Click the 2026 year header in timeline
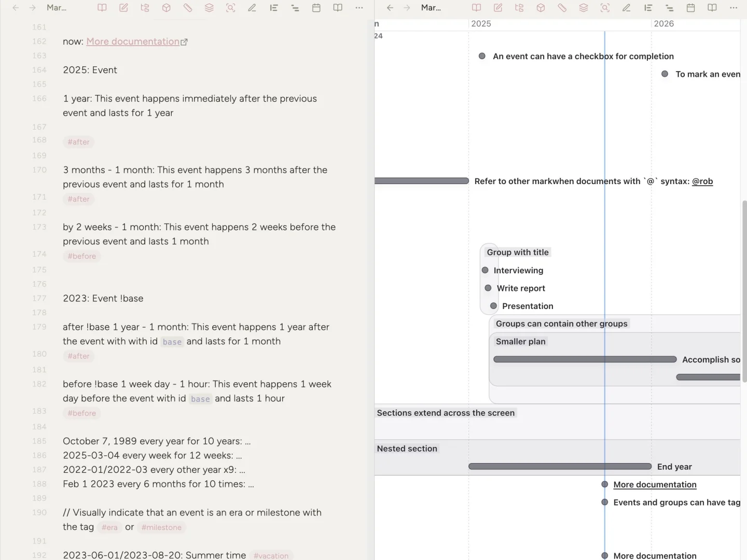 tap(664, 24)
